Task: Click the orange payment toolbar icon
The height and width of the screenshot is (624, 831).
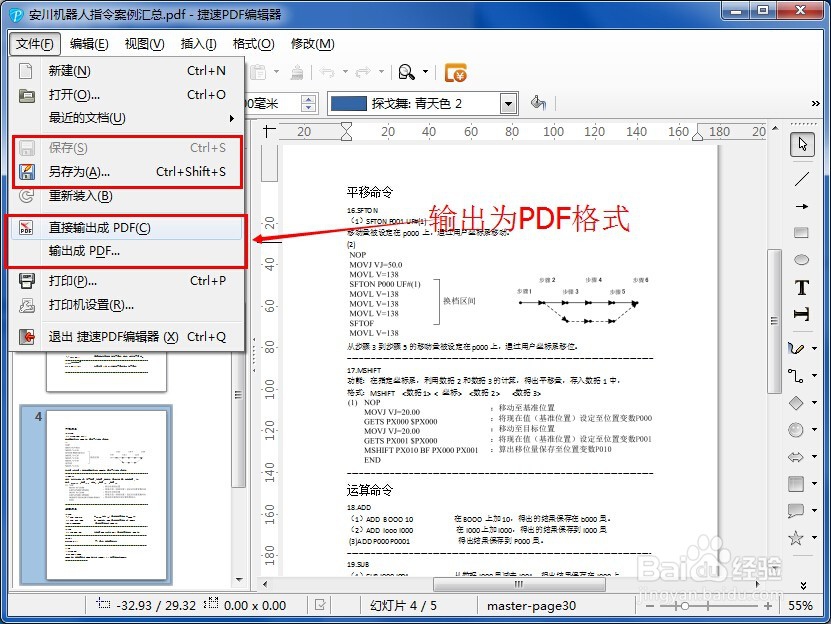Action: pos(455,73)
